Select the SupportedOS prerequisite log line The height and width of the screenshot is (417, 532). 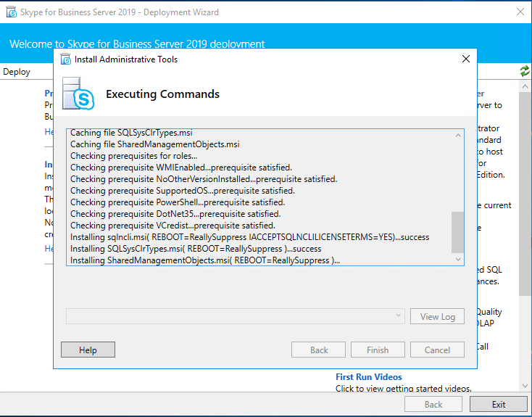pyautogui.click(x=183, y=191)
